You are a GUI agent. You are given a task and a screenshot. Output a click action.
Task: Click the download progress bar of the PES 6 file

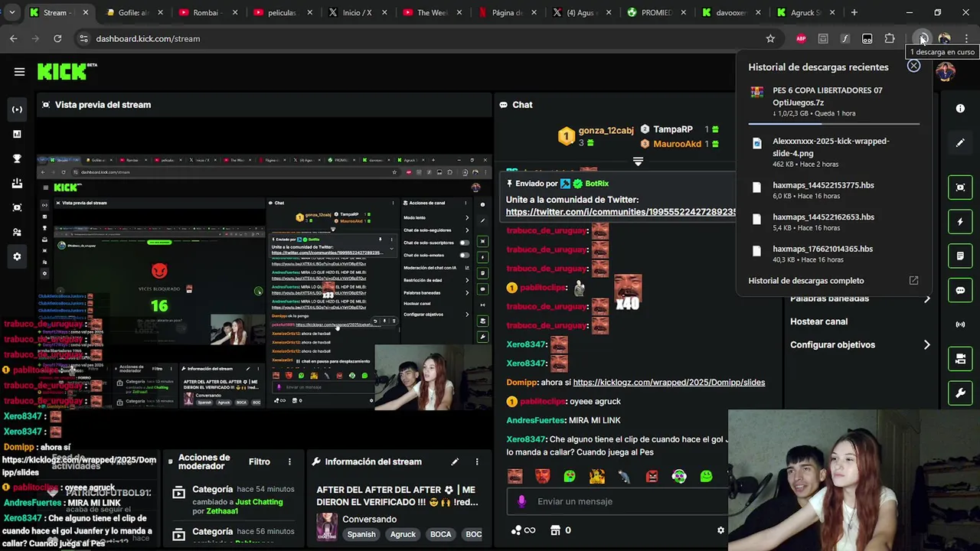834,123
